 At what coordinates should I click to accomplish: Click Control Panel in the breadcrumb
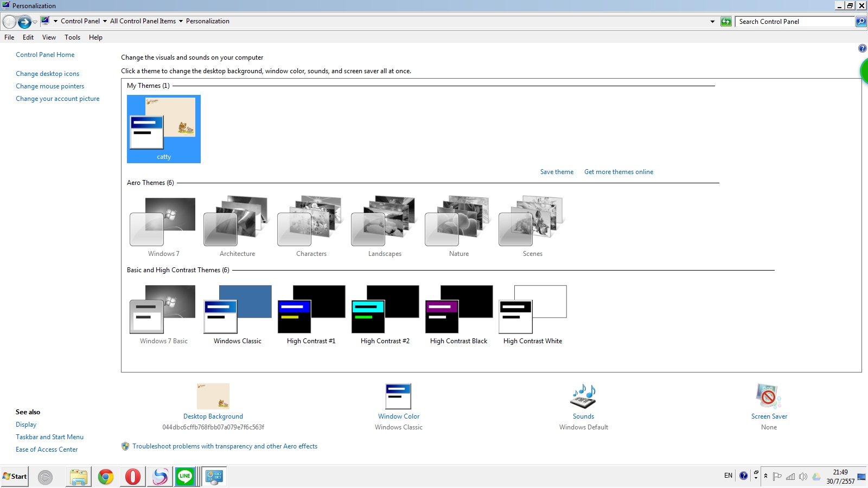(80, 21)
